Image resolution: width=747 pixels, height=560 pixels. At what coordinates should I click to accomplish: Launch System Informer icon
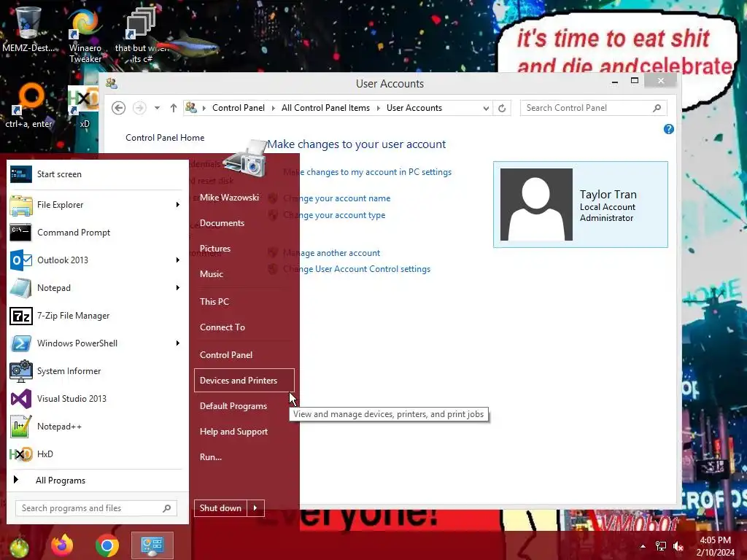click(21, 371)
